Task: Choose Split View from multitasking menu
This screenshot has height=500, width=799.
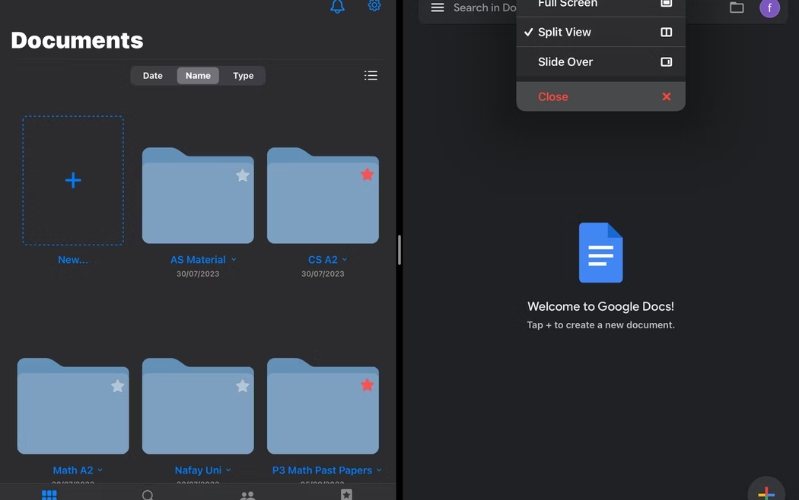Action: coord(601,32)
